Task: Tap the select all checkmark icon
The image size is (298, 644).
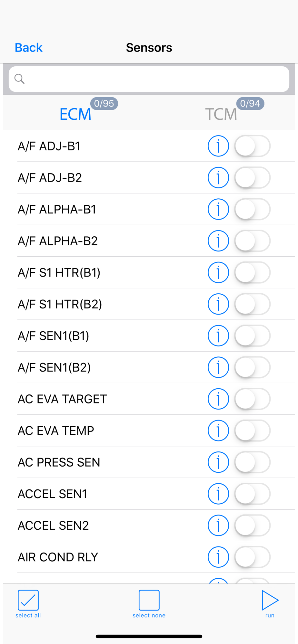Action: (28, 600)
